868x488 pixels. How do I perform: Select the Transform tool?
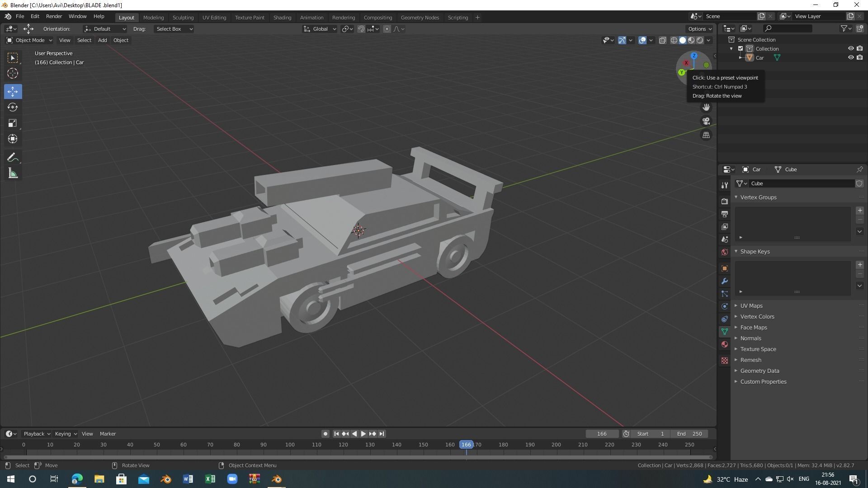[13, 139]
